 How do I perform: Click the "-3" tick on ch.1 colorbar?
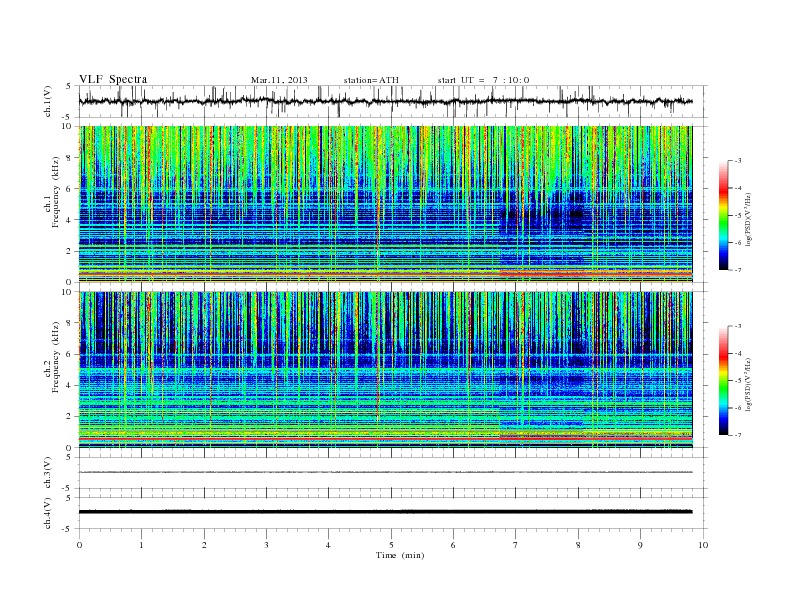(x=738, y=161)
